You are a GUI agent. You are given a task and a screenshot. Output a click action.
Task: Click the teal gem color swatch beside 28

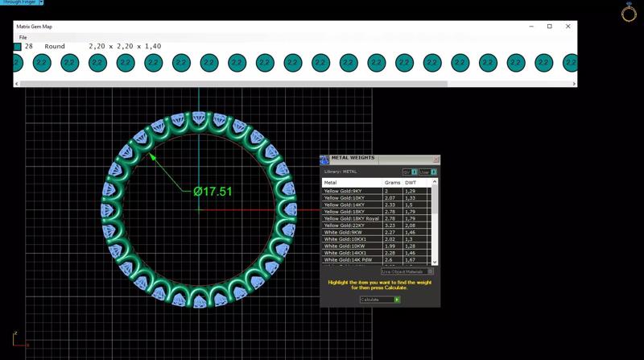click(x=17, y=47)
